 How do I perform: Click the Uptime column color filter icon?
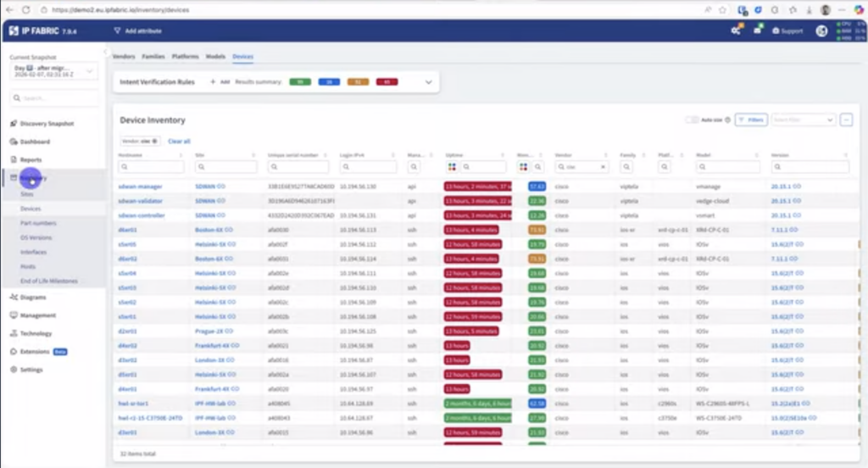pyautogui.click(x=452, y=167)
